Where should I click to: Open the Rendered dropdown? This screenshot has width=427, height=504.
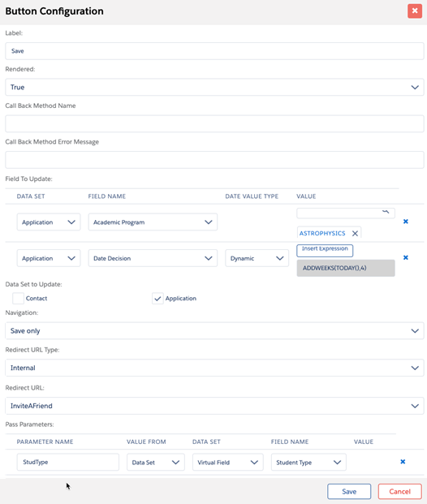[x=214, y=87]
